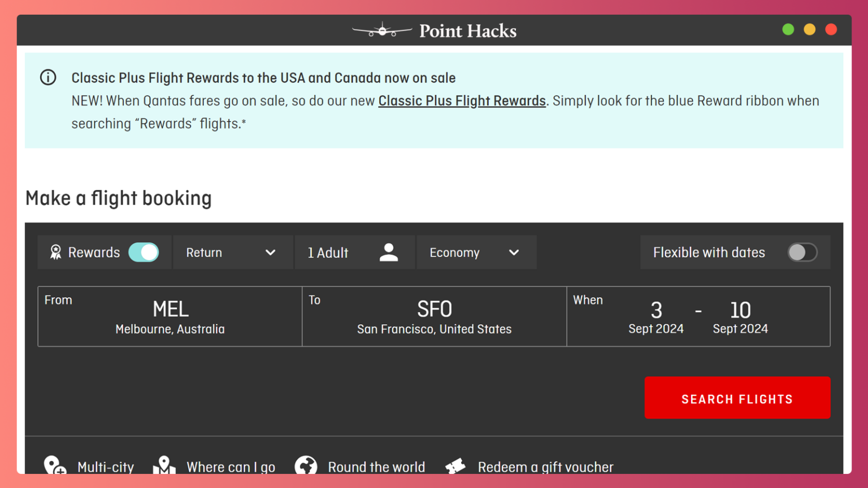868x488 pixels.
Task: Select the From field showing MEL
Action: [x=170, y=316]
